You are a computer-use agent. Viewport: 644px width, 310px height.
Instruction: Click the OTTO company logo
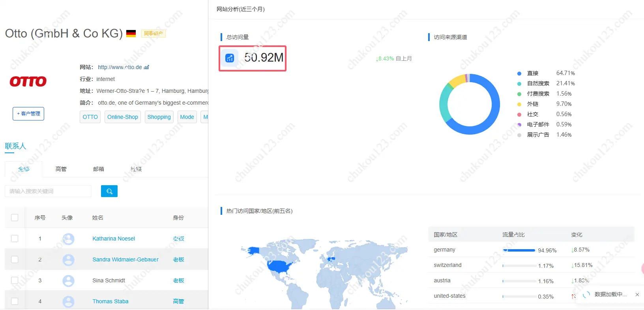click(x=28, y=81)
